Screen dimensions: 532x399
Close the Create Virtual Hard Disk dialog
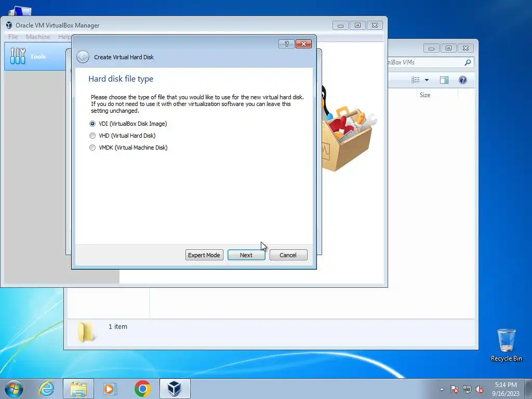pyautogui.click(x=303, y=44)
